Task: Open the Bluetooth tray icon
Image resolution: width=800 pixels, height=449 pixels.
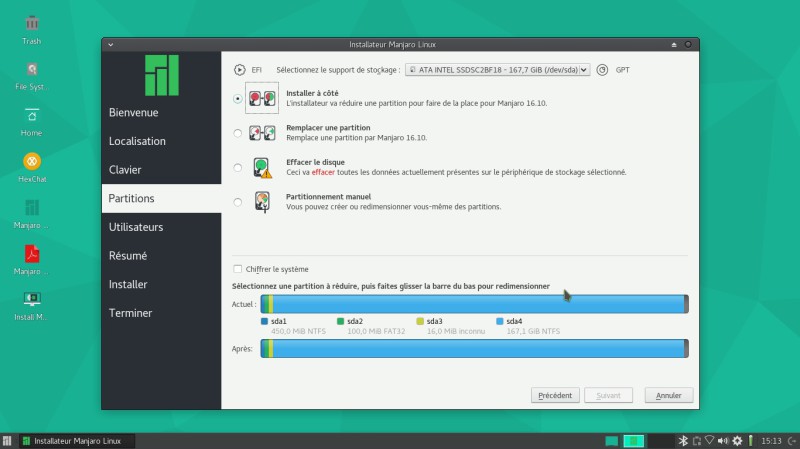Action: (683, 441)
